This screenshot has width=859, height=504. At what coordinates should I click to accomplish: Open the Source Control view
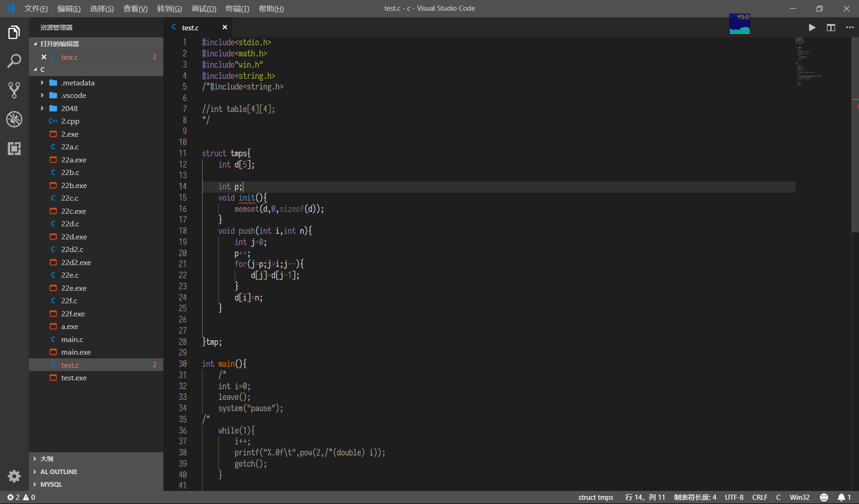coord(14,90)
